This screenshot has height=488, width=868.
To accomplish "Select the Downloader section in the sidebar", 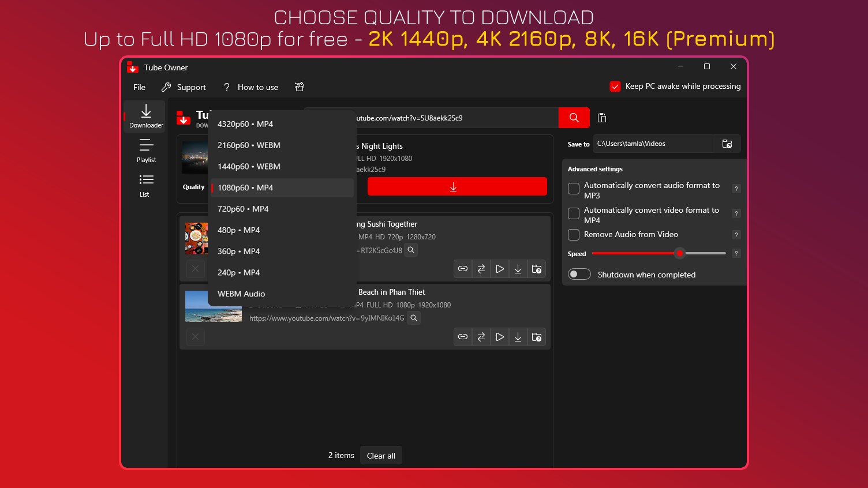I will [145, 116].
